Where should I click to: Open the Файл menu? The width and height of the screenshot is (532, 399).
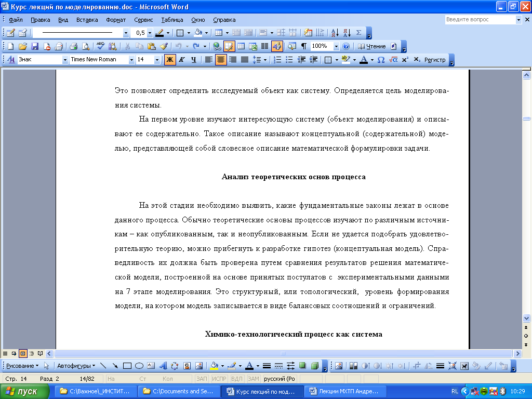pos(16,20)
